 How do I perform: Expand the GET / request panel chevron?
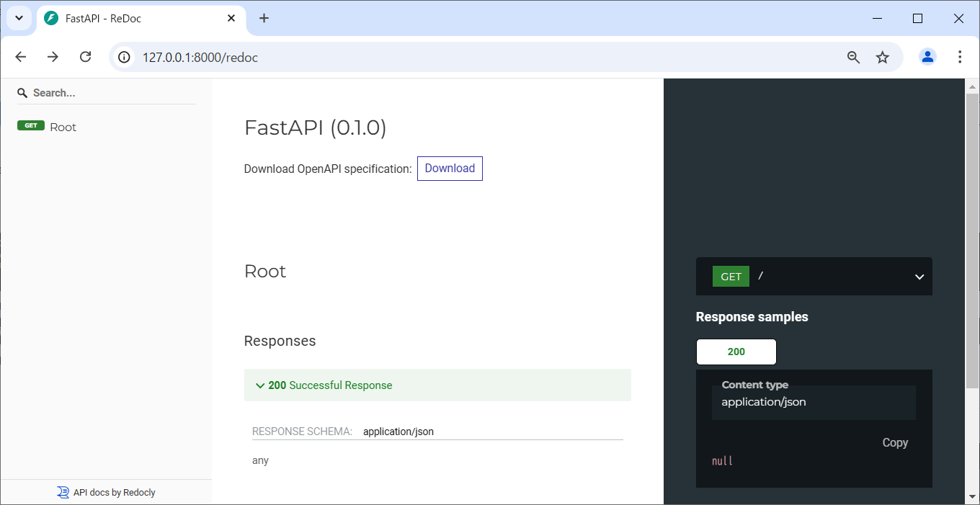point(919,276)
